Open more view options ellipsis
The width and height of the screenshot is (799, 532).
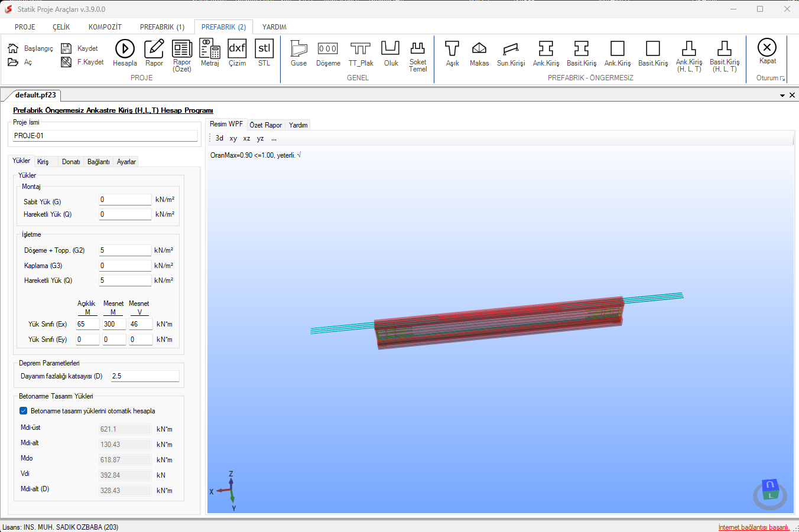274,138
